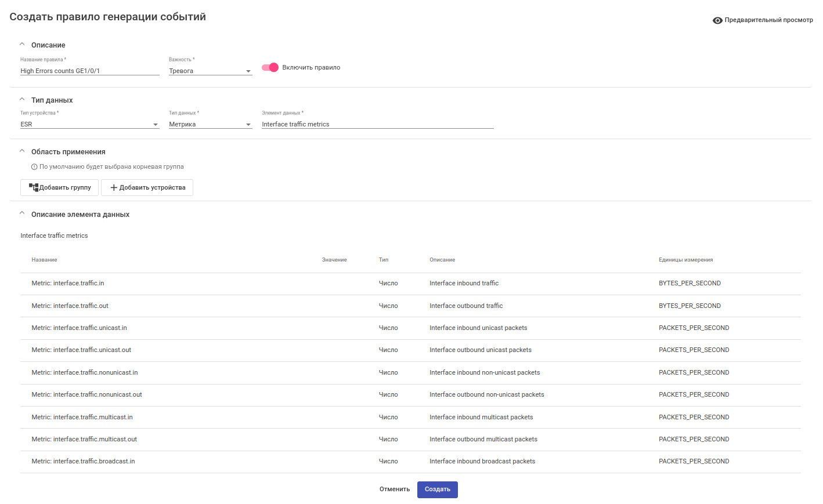Click the info icon near root group hint

point(34,167)
